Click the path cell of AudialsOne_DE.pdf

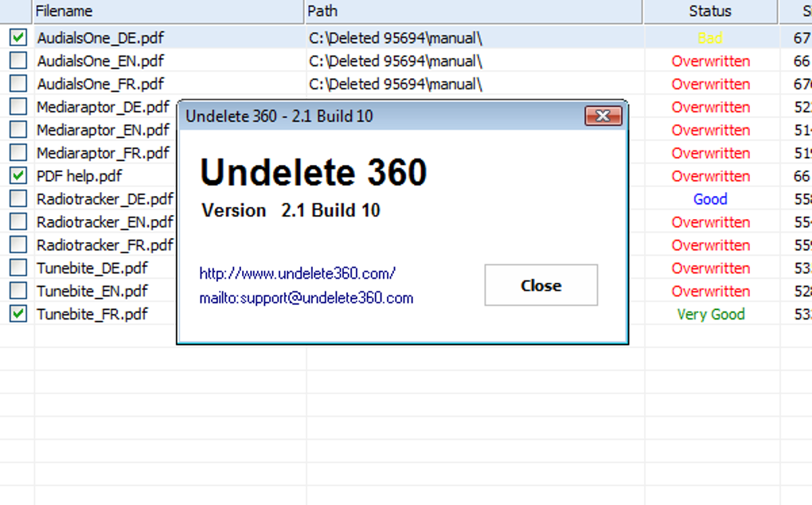tap(396, 37)
